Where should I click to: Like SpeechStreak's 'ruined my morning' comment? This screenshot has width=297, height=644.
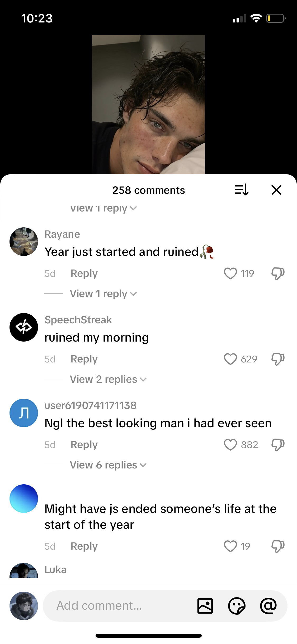(230, 359)
